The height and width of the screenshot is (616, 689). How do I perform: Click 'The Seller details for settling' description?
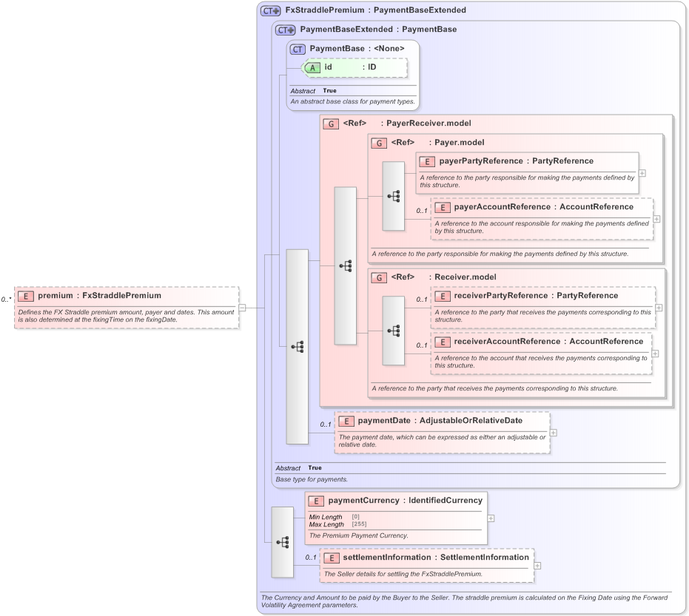point(403,575)
